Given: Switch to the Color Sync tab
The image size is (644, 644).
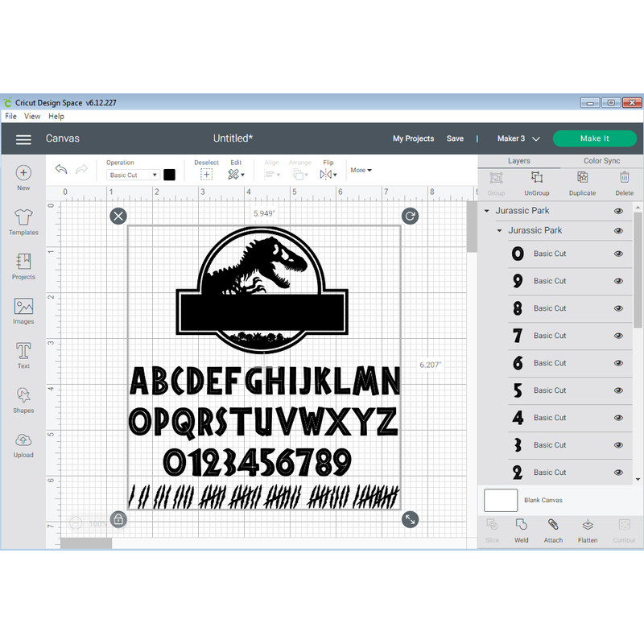Looking at the screenshot, I should click(x=601, y=160).
